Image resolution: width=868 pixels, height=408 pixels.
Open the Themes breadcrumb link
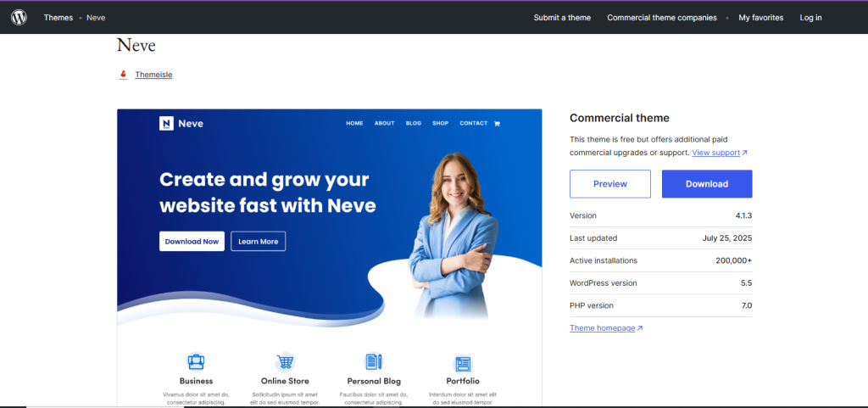(x=58, y=18)
